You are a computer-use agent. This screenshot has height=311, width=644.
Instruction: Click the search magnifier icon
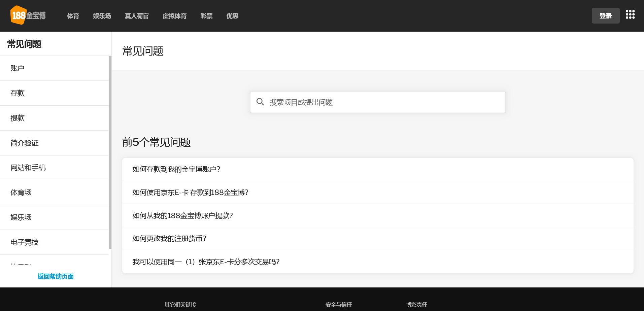point(260,102)
